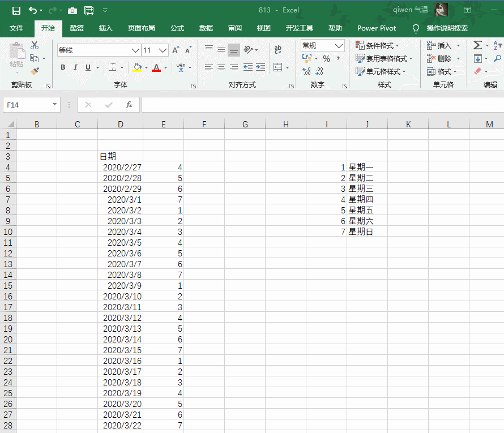The width and height of the screenshot is (504, 433).
Task: Click the Fill down arrow icon
Action: tap(477, 58)
